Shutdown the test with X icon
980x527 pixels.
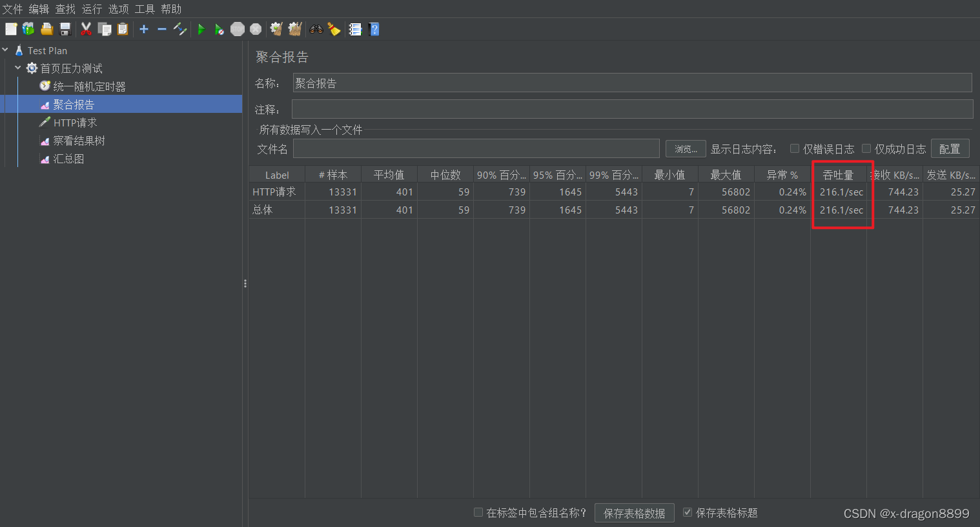point(256,29)
